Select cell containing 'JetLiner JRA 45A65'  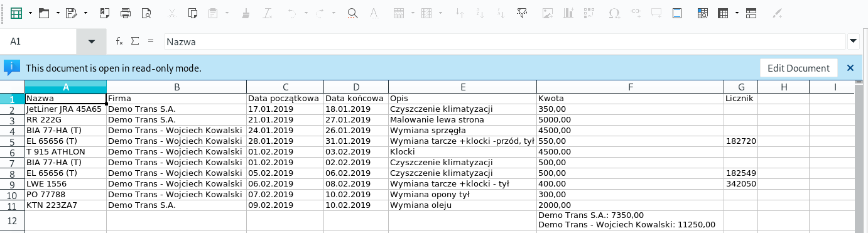coord(65,109)
